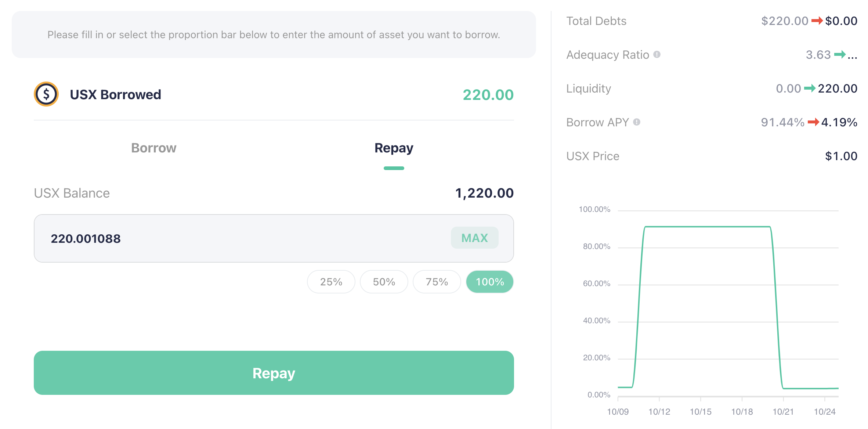
Task: Click the Borrow APY info icon
Action: click(637, 122)
